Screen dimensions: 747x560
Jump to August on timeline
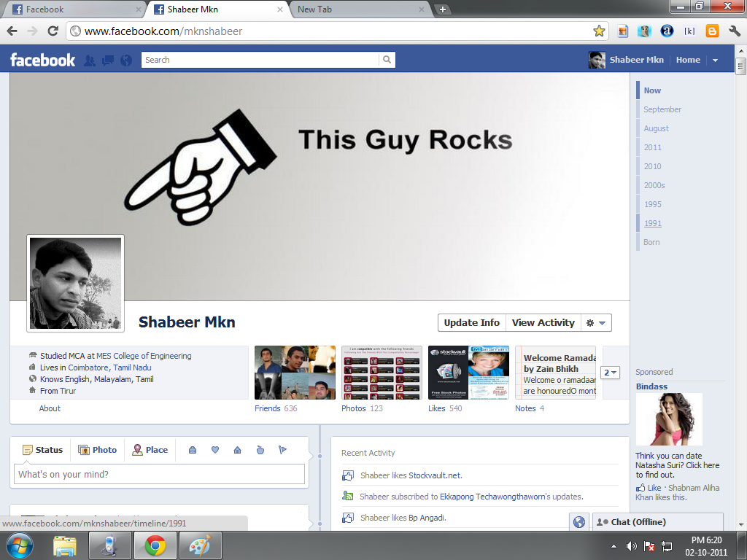(x=656, y=128)
